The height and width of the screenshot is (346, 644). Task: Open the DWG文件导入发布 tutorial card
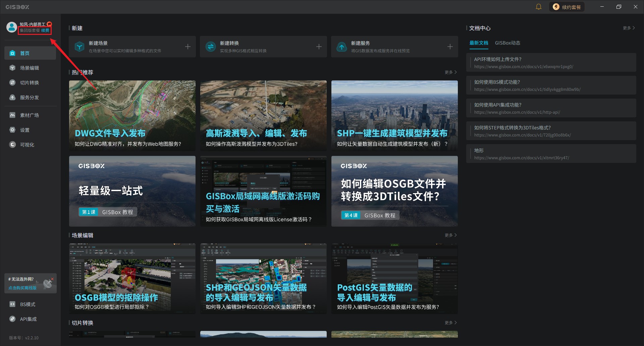(x=132, y=116)
